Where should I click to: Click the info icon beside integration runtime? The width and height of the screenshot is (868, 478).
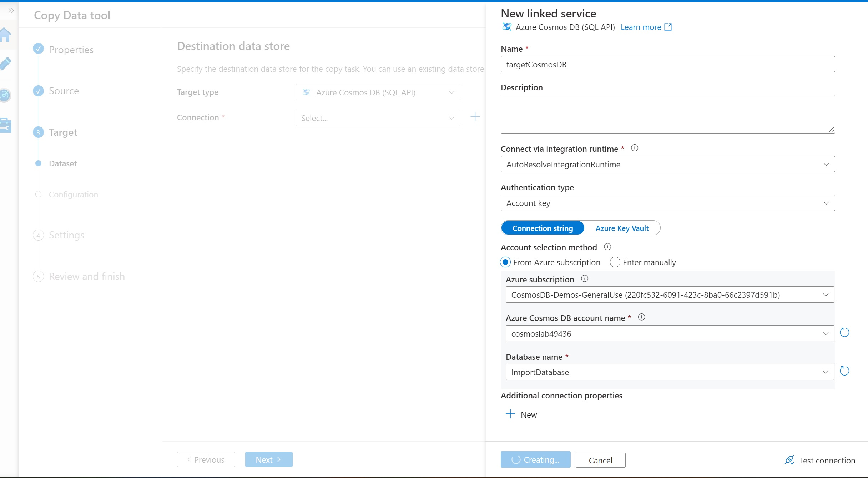point(634,148)
